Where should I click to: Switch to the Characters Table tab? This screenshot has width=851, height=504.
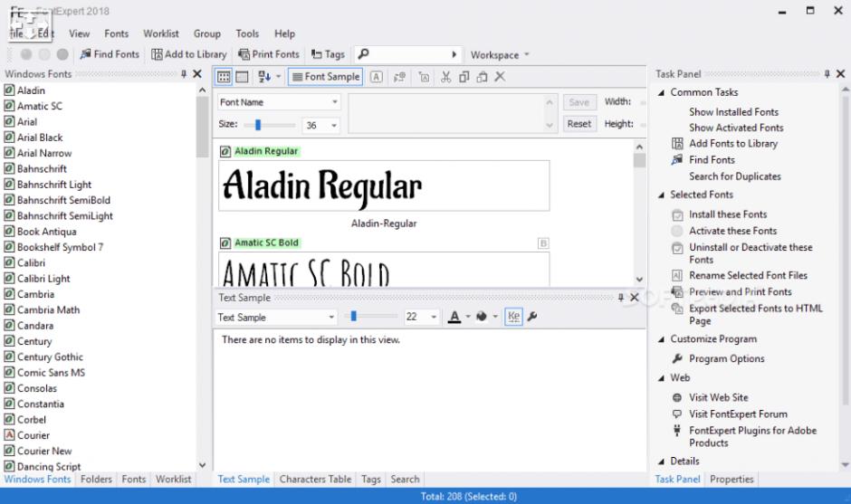click(315, 479)
